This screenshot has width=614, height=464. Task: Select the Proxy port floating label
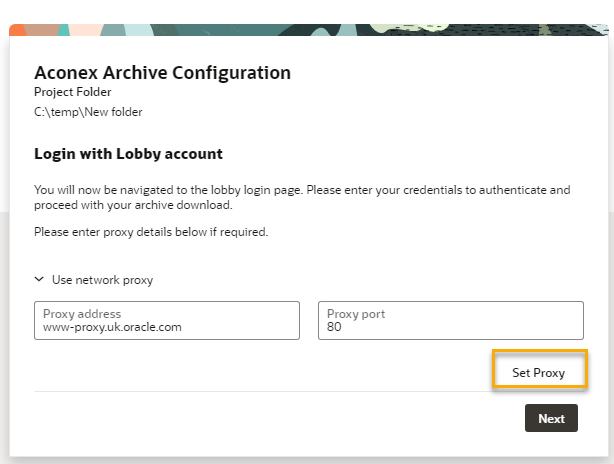pos(356,314)
